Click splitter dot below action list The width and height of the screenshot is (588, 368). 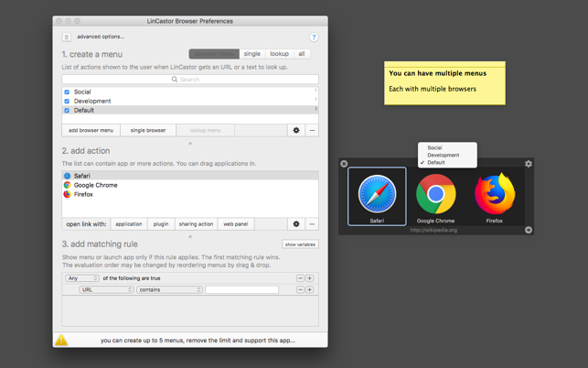tap(190, 236)
